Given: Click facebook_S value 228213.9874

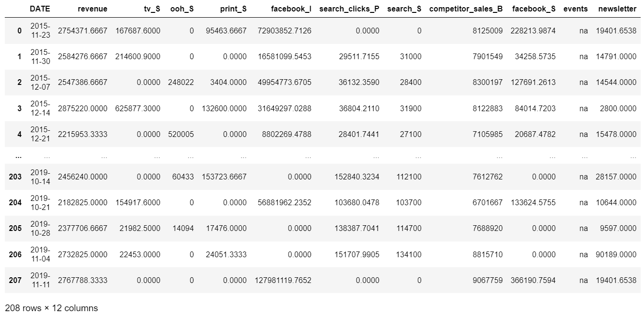Looking at the screenshot, I should pos(533,31).
